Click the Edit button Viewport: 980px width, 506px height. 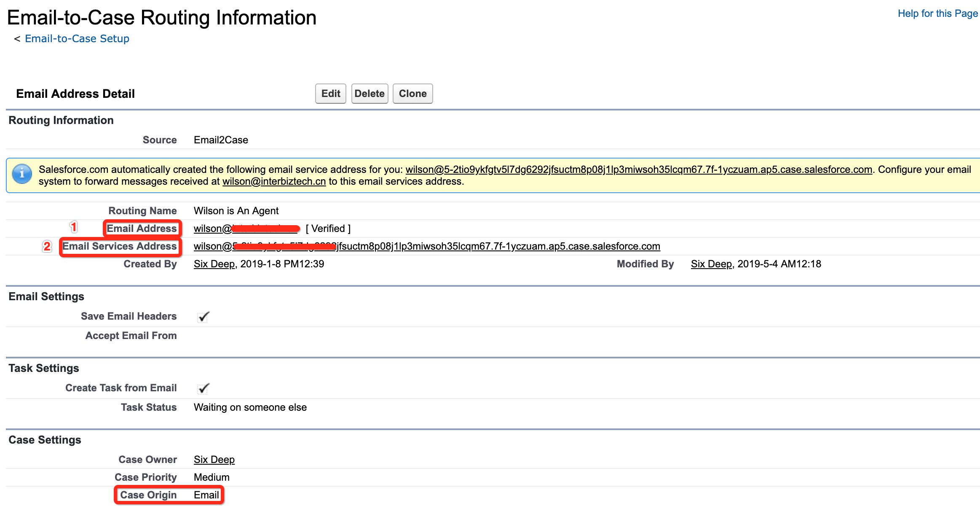click(x=330, y=93)
